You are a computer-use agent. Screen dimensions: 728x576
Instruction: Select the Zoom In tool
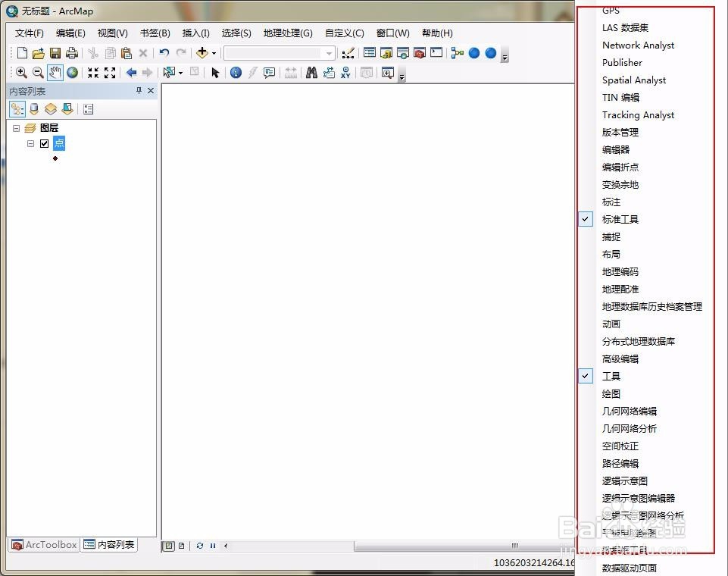(21, 73)
